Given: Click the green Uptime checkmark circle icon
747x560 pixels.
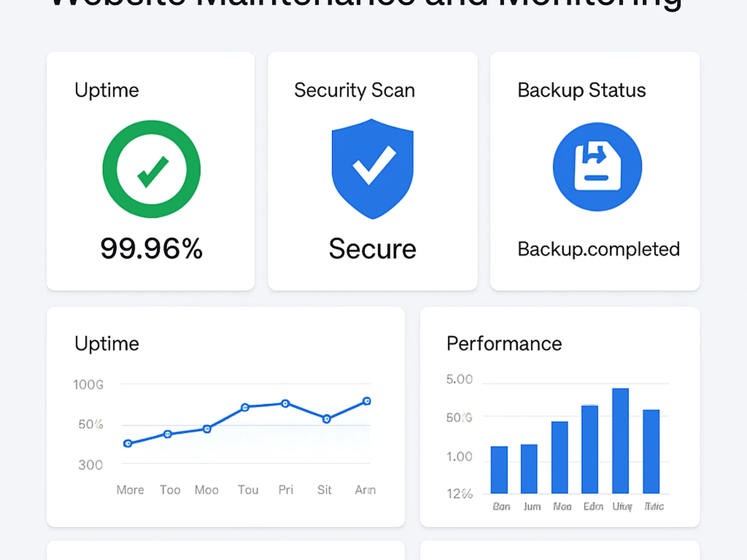Looking at the screenshot, I should click(x=151, y=169).
